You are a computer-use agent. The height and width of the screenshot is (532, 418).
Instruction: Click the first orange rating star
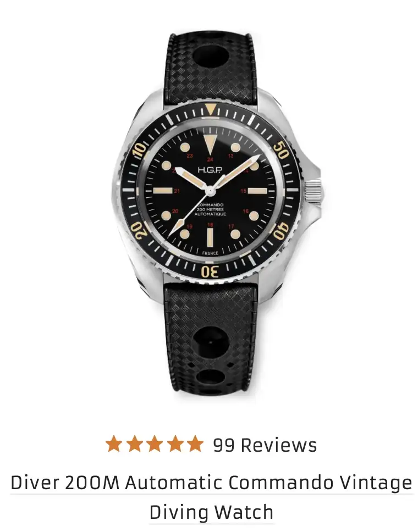click(x=113, y=444)
